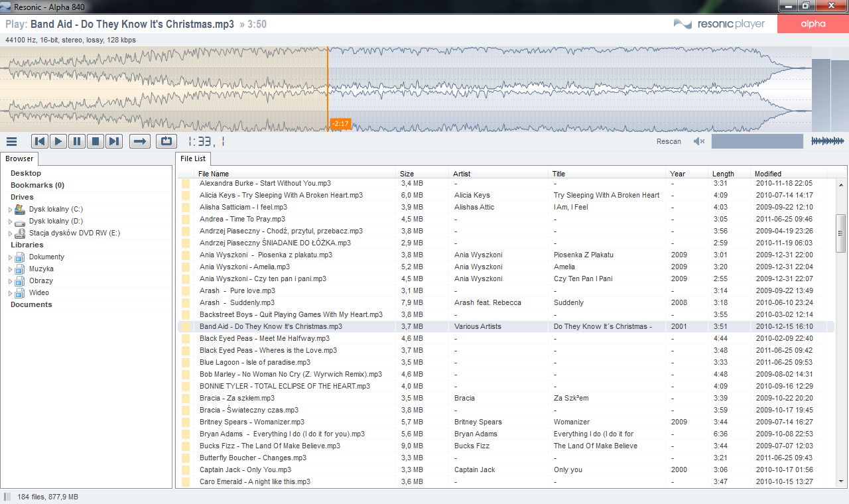Switch to the Browser tab
Screen dimensions: 849x504
pos(19,158)
